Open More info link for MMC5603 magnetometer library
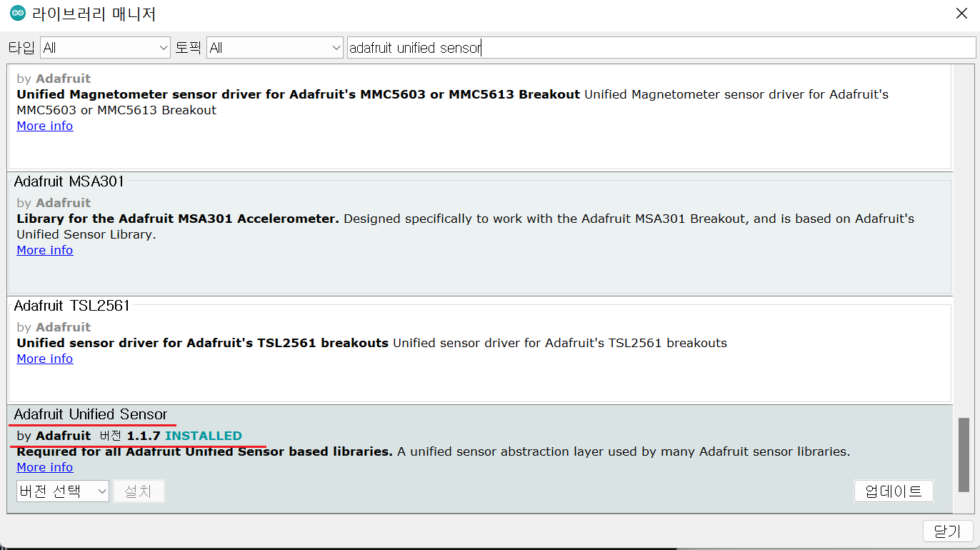The image size is (980, 550). [45, 126]
